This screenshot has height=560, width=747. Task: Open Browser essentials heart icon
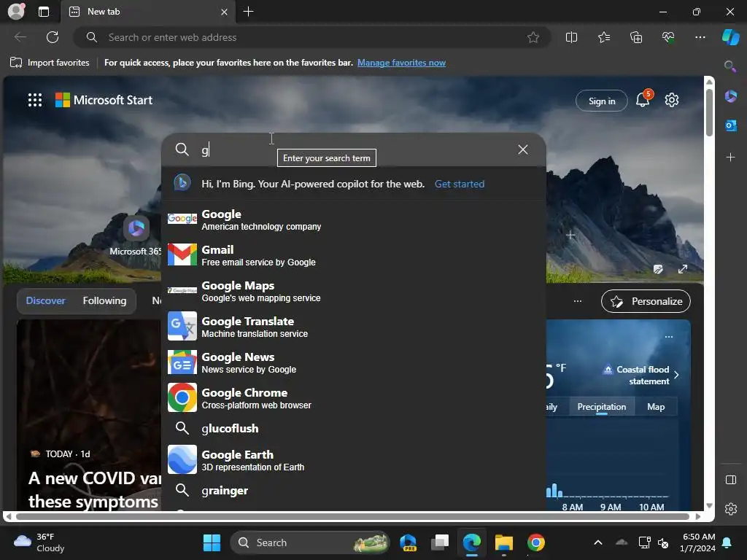(668, 37)
